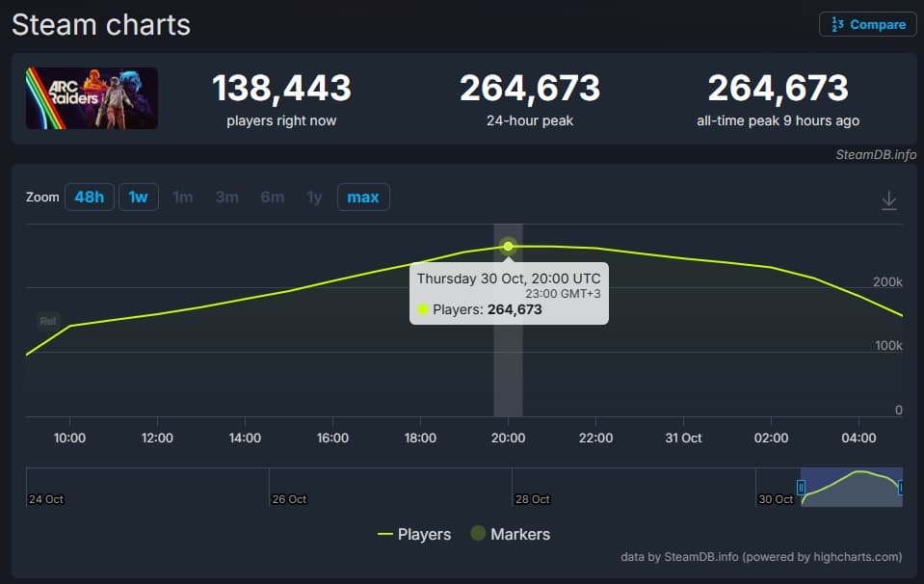Click the 30 Oct navigator label
The height and width of the screenshot is (584, 924).
776,499
